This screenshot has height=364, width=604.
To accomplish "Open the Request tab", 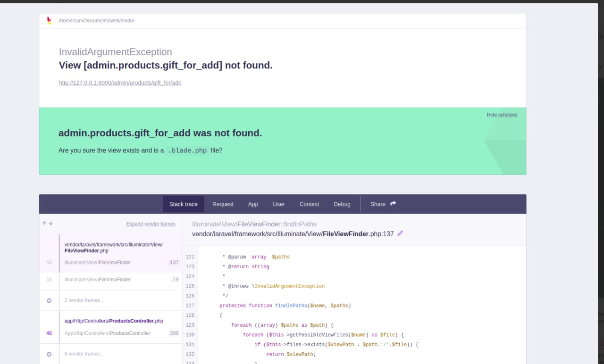I will (223, 204).
